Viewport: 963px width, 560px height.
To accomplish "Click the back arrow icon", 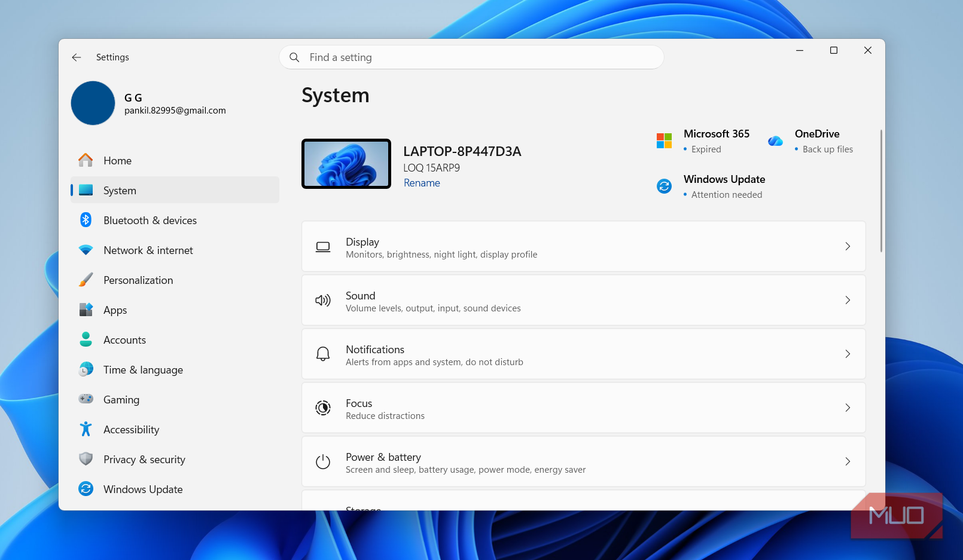I will pyautogui.click(x=77, y=57).
